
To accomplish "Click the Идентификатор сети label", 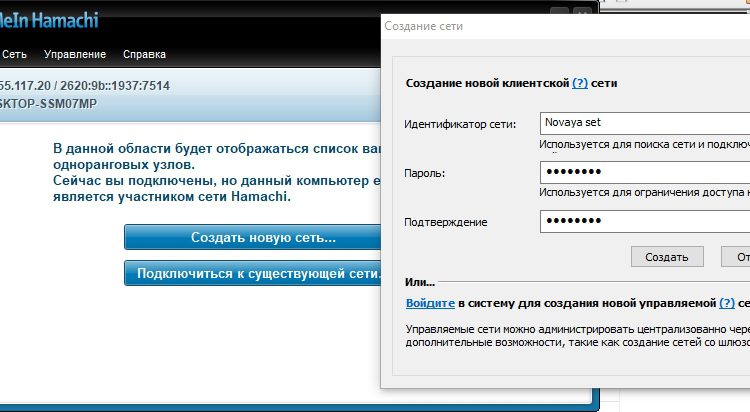I will click(x=460, y=124).
